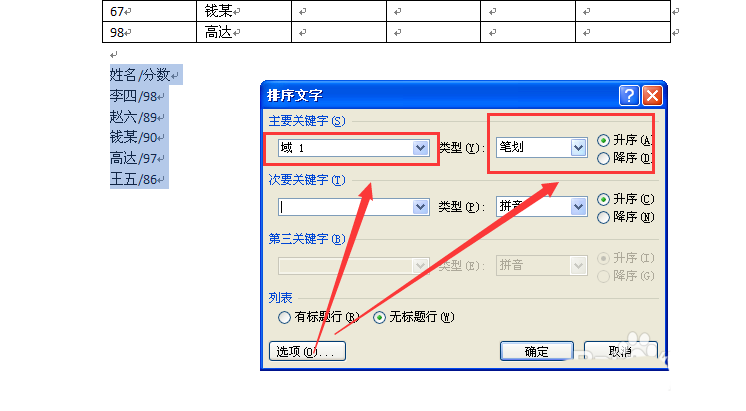This screenshot has width=746, height=411.
Task: Select the 有标题行 list option
Action: (285, 317)
